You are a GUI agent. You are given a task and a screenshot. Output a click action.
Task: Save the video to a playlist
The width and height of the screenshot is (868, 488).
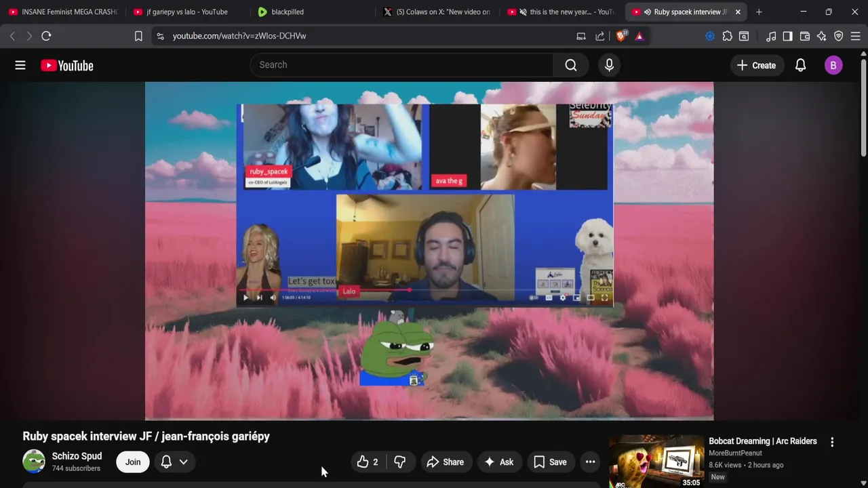tap(550, 462)
